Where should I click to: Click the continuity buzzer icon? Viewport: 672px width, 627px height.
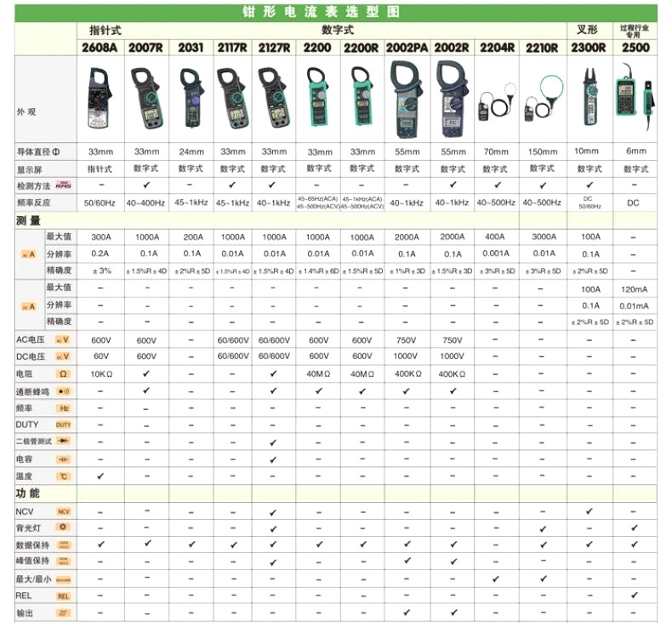63,390
